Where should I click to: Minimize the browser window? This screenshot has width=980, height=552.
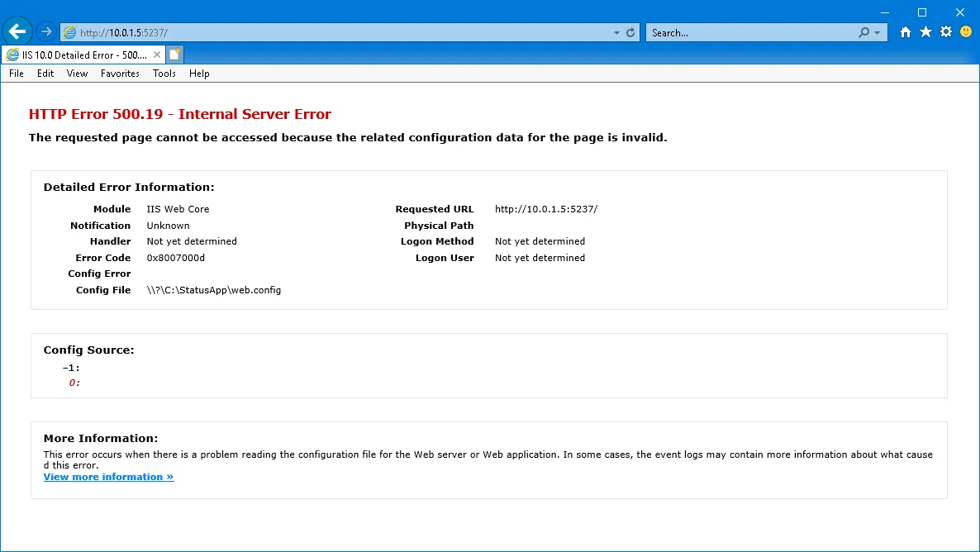click(884, 12)
